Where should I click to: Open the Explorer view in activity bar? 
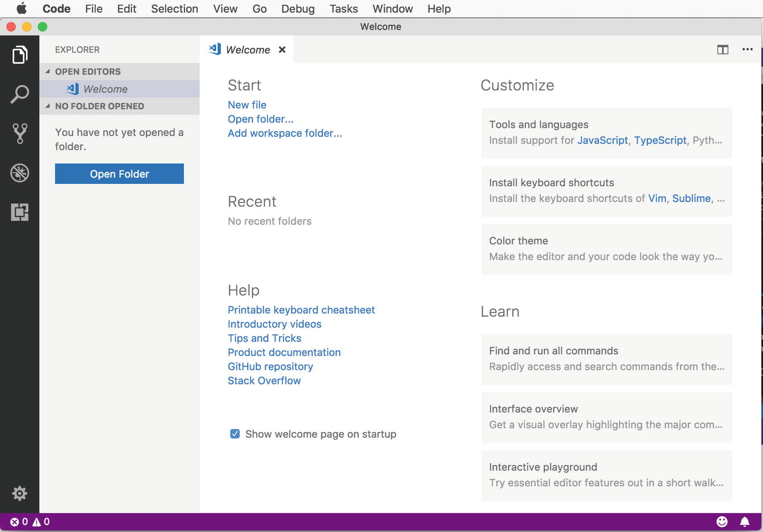coord(20,55)
